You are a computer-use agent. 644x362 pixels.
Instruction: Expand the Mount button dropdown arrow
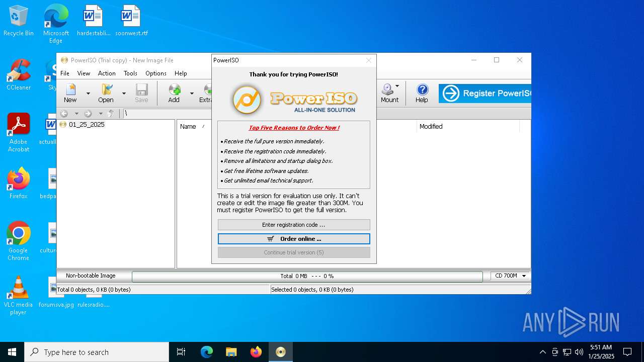397,86
